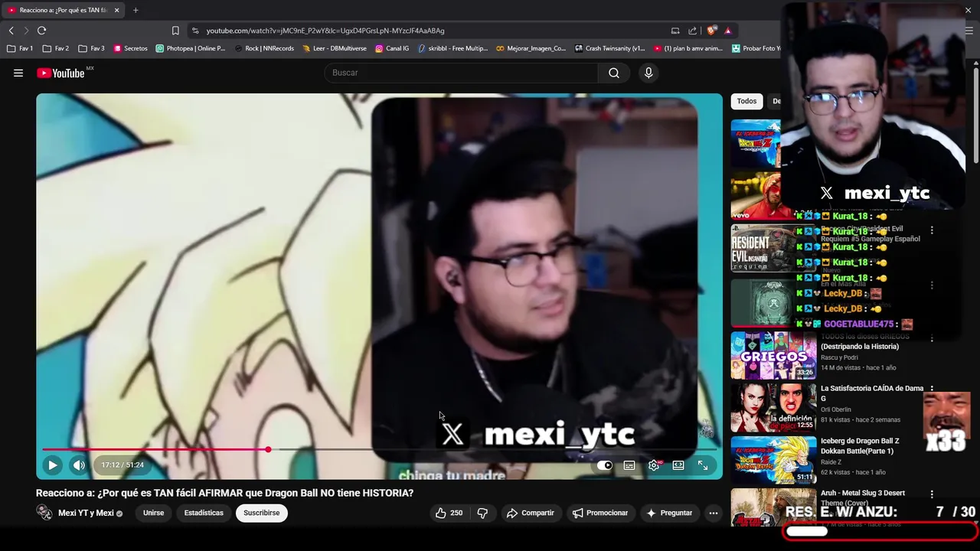The image size is (980, 551).
Task: Open Mexi YT y Mexi channel name
Action: point(86,513)
